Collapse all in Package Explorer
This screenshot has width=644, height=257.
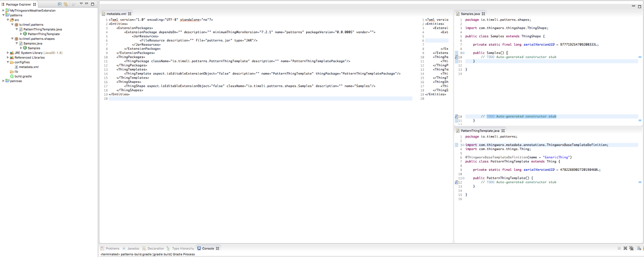60,4
